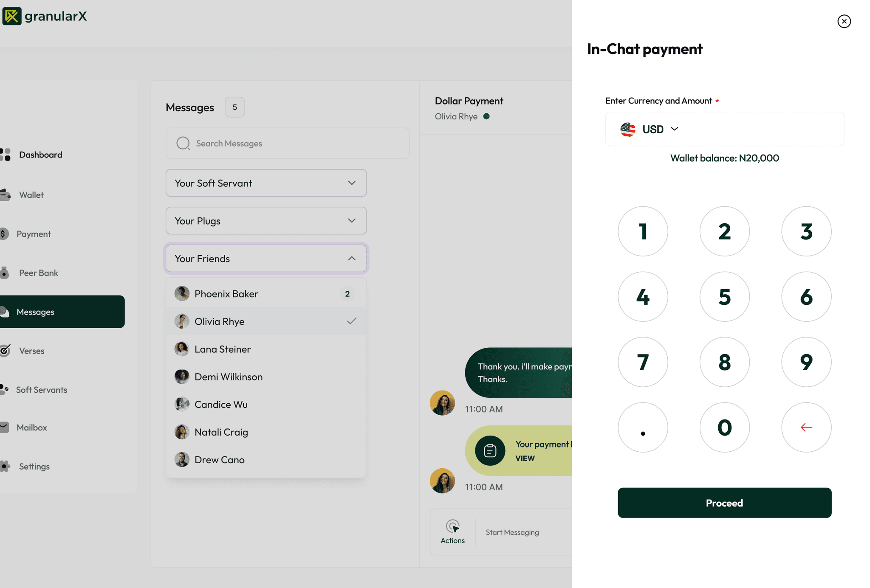870x588 pixels.
Task: Open Soft Servants from sidebar
Action: 41,390
